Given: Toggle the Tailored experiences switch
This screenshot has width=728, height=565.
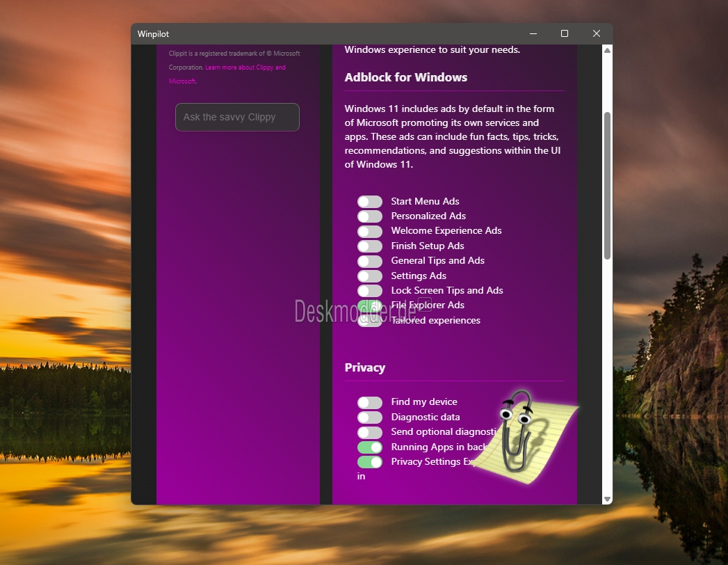Looking at the screenshot, I should [370, 320].
